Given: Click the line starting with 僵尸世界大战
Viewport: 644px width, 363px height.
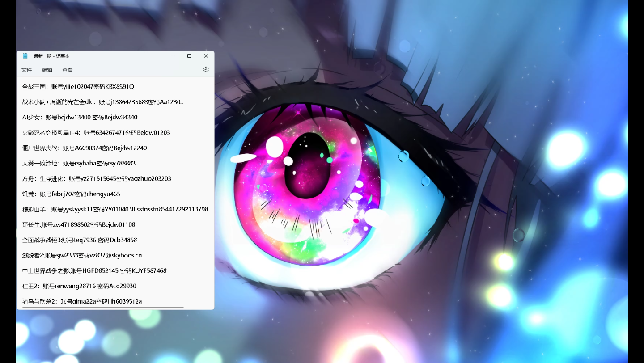Looking at the screenshot, I should click(85, 148).
